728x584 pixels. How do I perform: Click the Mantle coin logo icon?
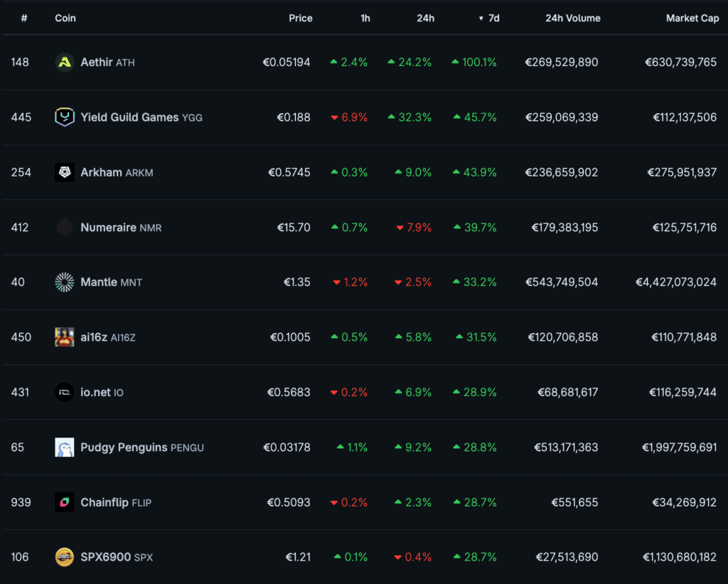(x=65, y=282)
